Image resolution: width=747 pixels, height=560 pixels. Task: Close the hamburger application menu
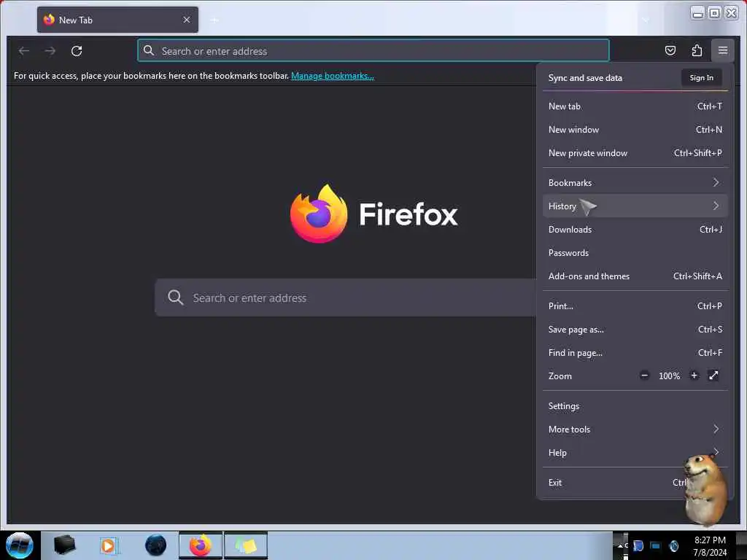(x=723, y=50)
